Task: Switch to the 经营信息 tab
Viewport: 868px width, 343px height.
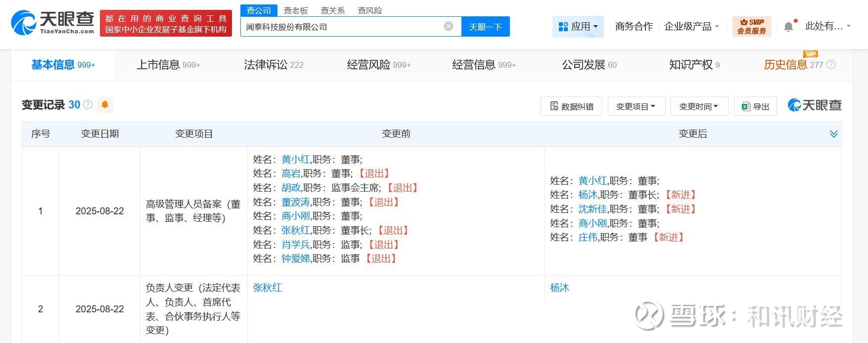Action: [484, 65]
